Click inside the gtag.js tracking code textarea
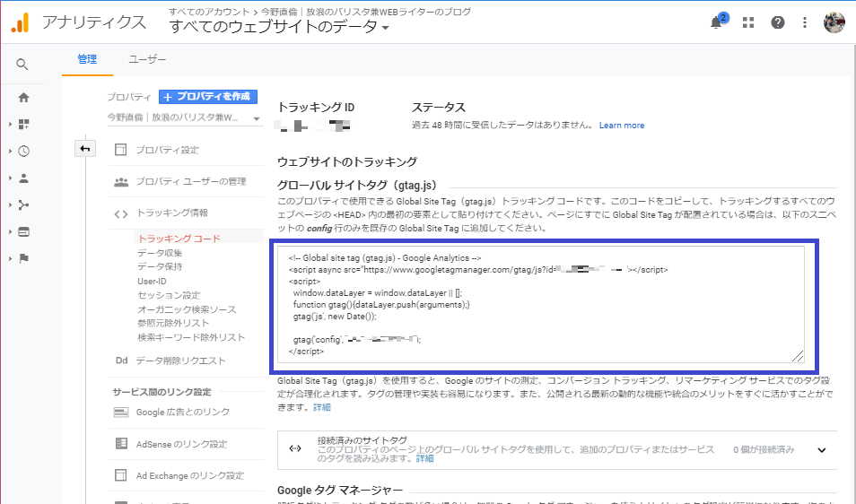 pyautogui.click(x=540, y=304)
